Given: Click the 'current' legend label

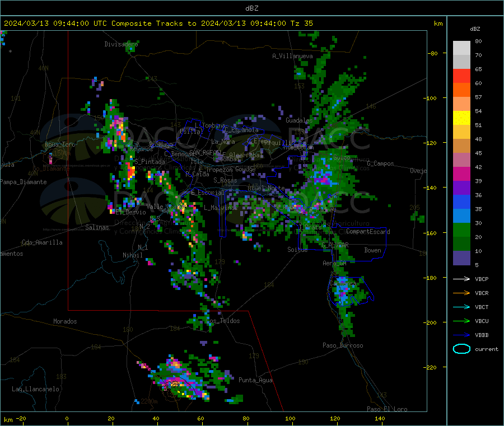Looking at the screenshot, I should pos(487,349).
